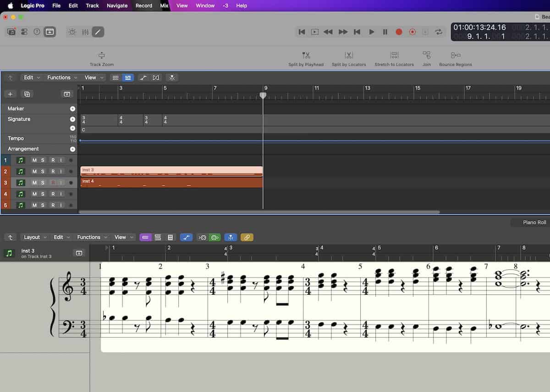550x392 pixels.
Task: Open the Mixer faders icon
Action: coord(85,32)
